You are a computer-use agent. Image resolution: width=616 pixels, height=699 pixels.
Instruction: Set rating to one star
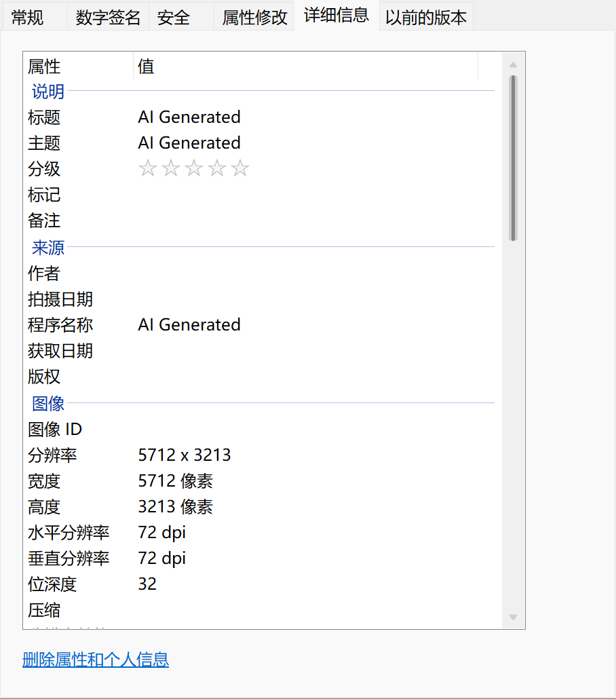[147, 168]
